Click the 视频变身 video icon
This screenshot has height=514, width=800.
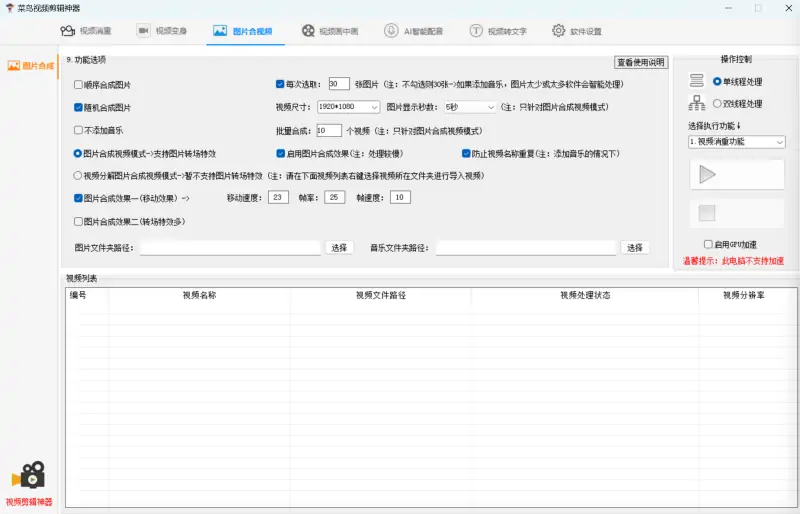pos(143,31)
